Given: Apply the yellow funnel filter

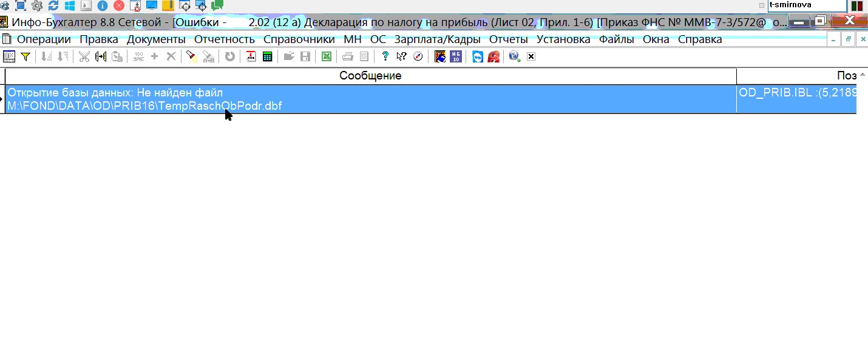Looking at the screenshot, I should pyautogui.click(x=25, y=57).
